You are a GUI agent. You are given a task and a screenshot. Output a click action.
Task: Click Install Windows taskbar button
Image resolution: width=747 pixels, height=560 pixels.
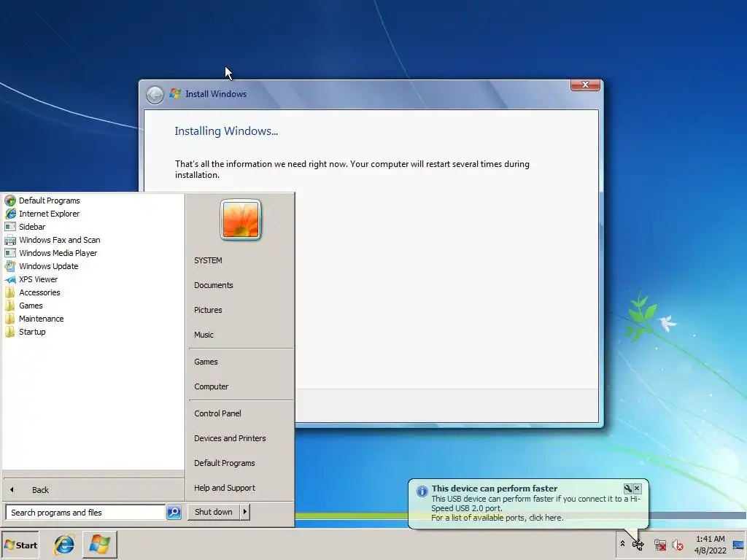(x=99, y=545)
